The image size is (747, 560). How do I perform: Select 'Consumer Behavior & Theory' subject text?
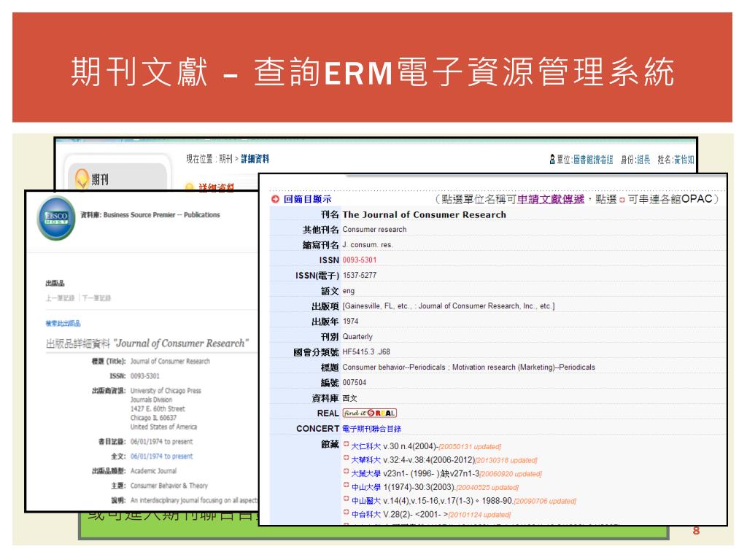tap(169, 486)
